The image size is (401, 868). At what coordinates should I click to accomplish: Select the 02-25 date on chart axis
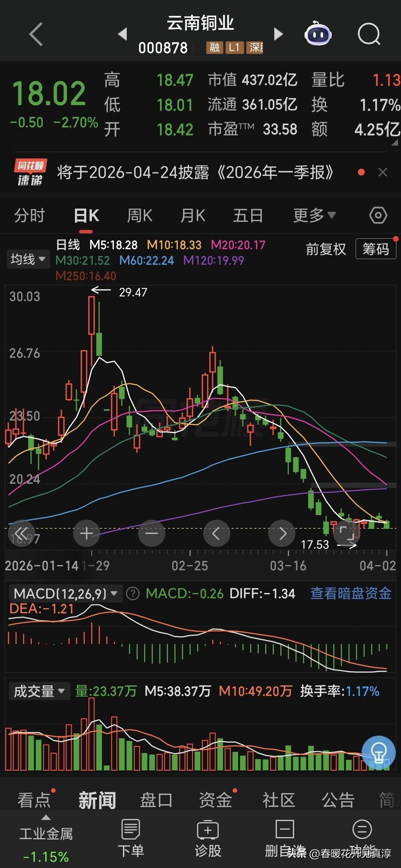click(190, 565)
